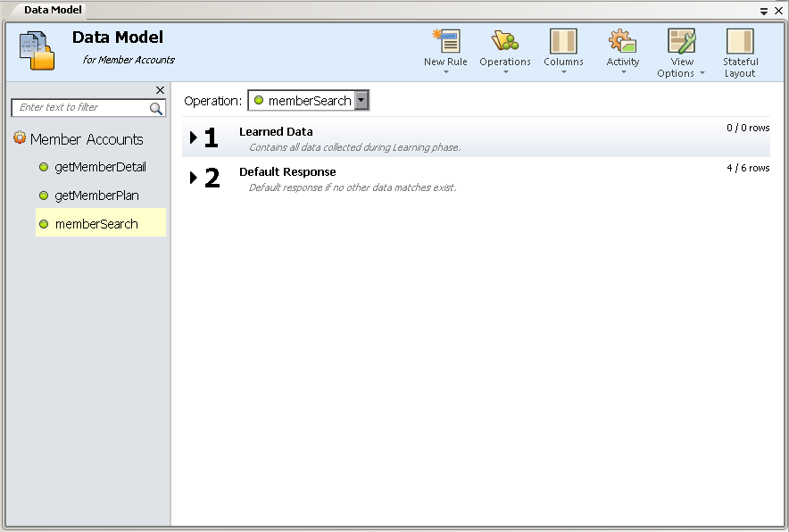Expand the Learned Data rule
Viewport: 789px width, 532px height.
tap(194, 137)
